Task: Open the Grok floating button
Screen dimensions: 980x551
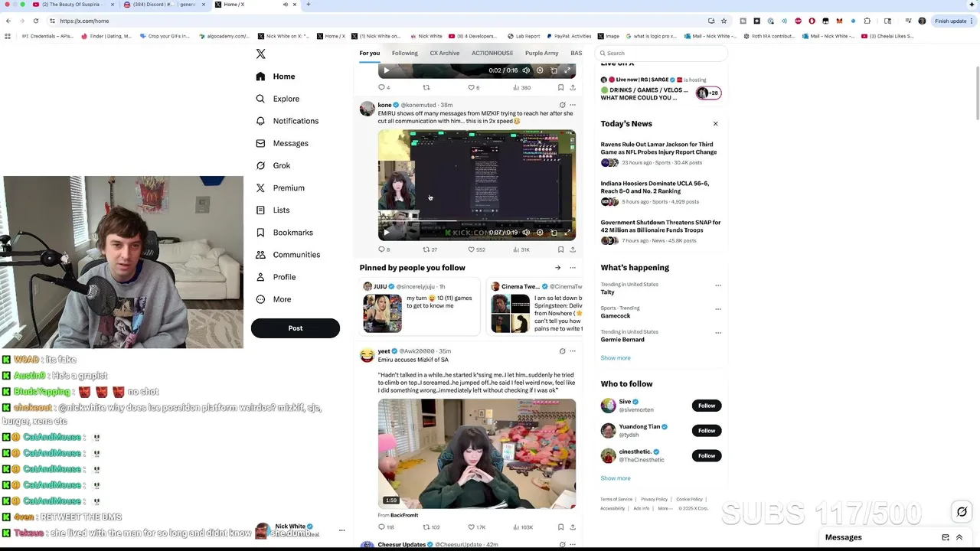Action: point(962,512)
